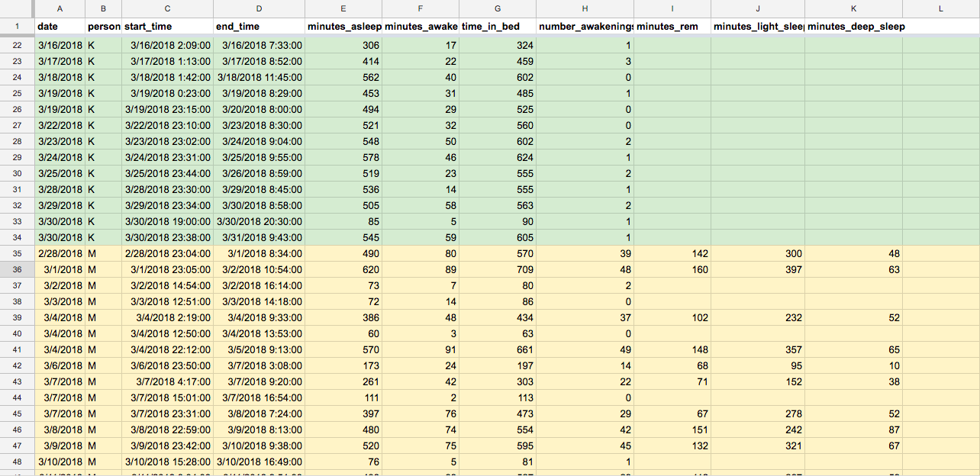The height and width of the screenshot is (476, 980).
Task: Click the 'number_awakenings' header cell
Action: [585, 27]
